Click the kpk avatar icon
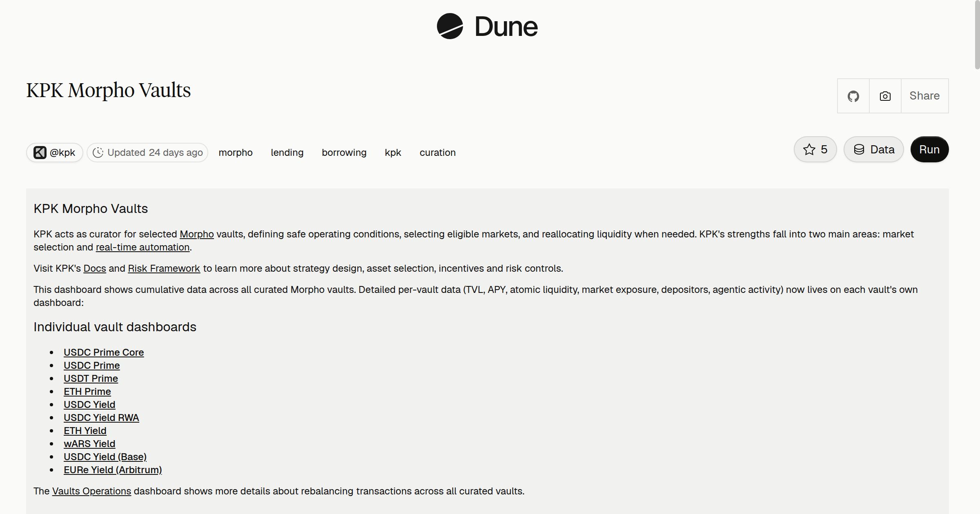Screen dimensions: 980x514 click(x=40, y=153)
